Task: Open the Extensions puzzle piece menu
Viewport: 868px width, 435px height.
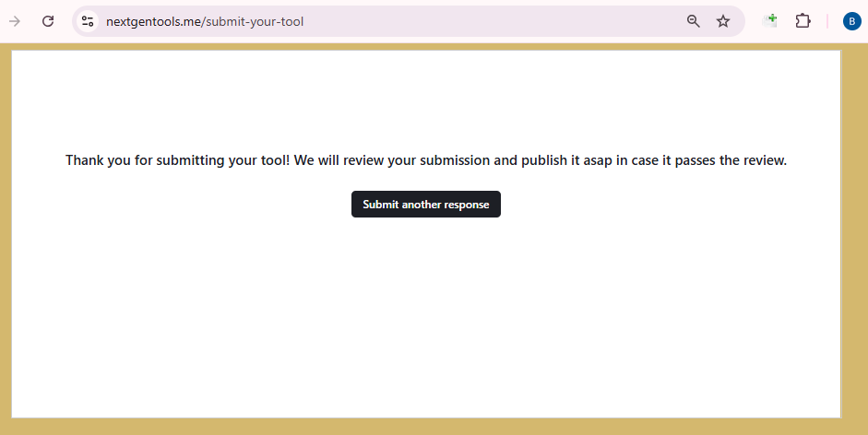Action: (803, 21)
